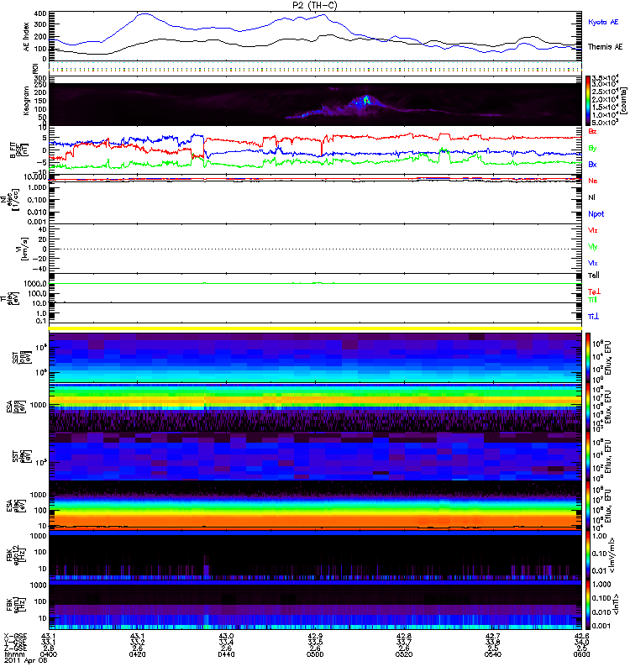Select the green "By" legend label

(x=592, y=149)
